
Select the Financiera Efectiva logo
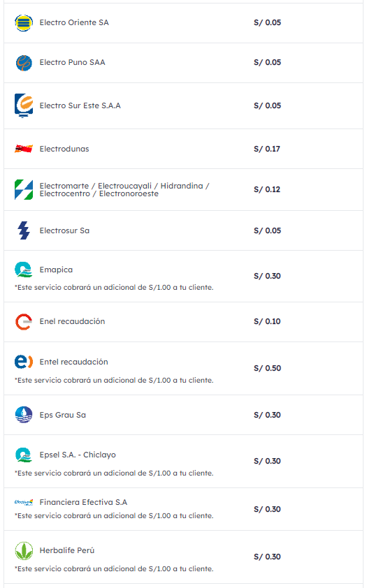tap(24, 502)
